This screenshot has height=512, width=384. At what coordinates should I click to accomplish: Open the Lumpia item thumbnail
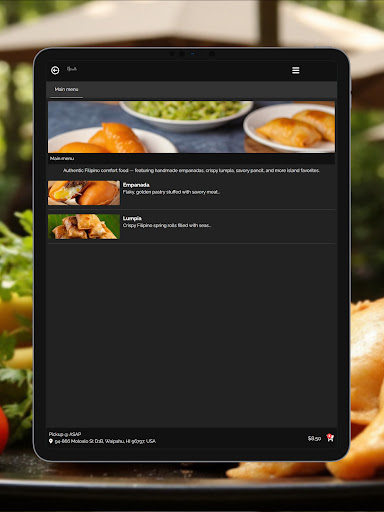tap(84, 226)
